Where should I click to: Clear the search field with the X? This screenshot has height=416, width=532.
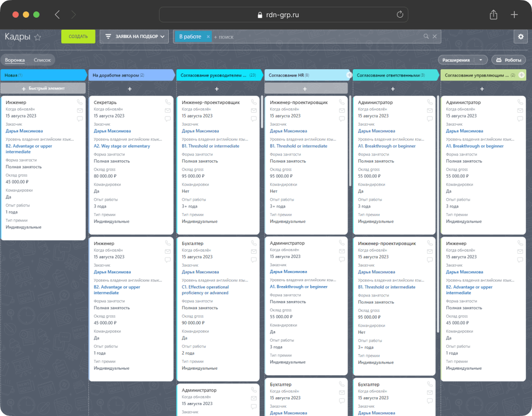[x=435, y=36]
